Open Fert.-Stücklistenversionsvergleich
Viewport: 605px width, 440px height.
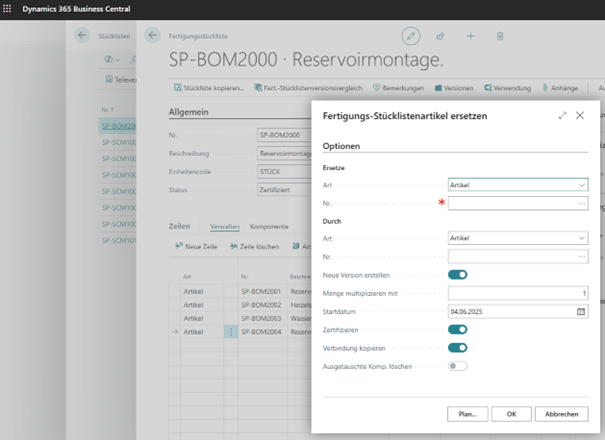coord(308,88)
